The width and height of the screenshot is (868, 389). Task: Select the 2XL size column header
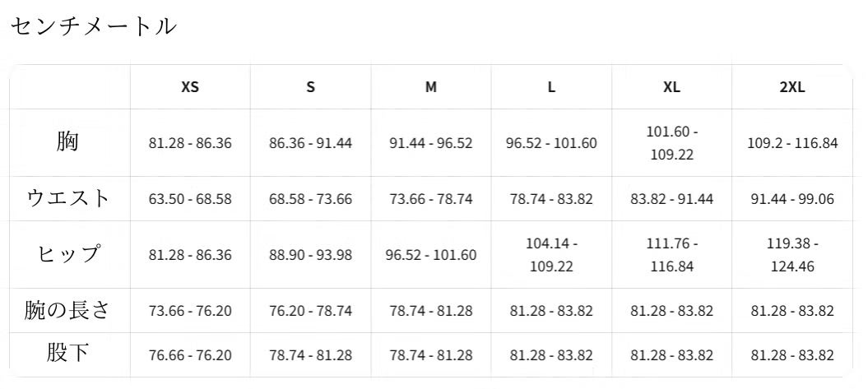pyautogui.click(x=792, y=87)
